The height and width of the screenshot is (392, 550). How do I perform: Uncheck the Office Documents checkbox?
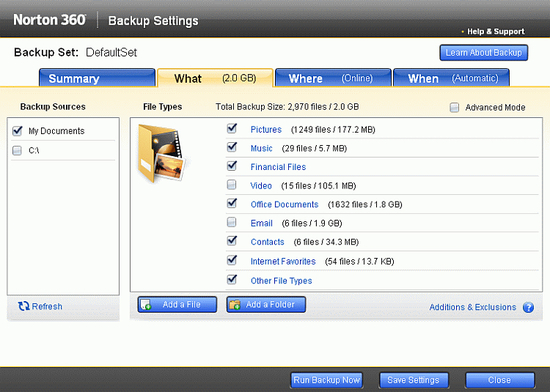pyautogui.click(x=232, y=203)
